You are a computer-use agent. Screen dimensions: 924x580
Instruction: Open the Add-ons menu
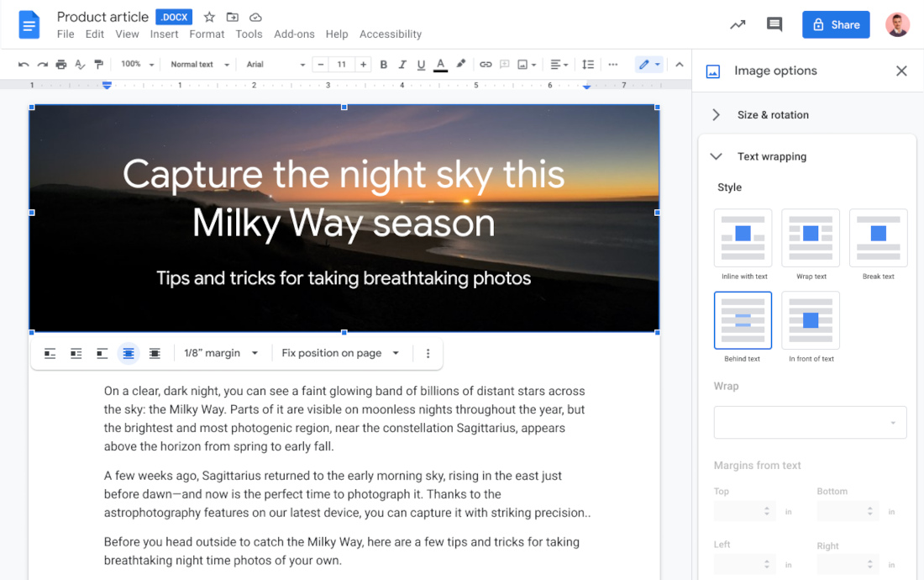pyautogui.click(x=294, y=34)
